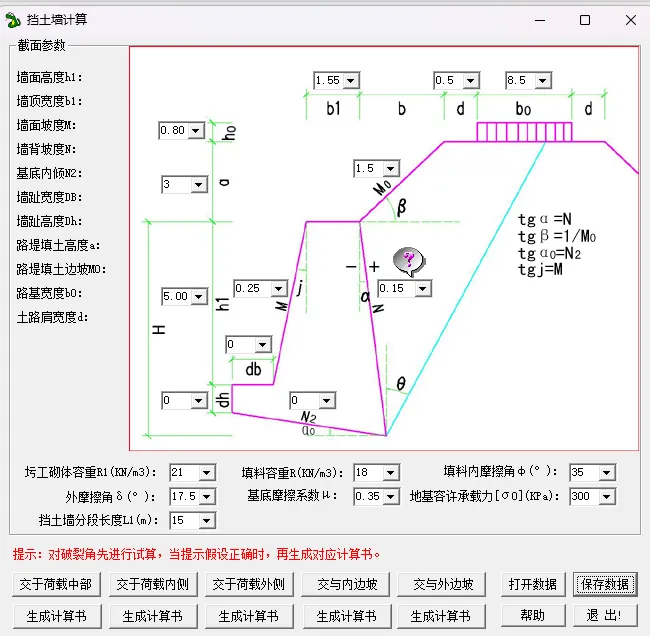Open masonry unit weight R1 dropdown showing 21

pos(206,473)
